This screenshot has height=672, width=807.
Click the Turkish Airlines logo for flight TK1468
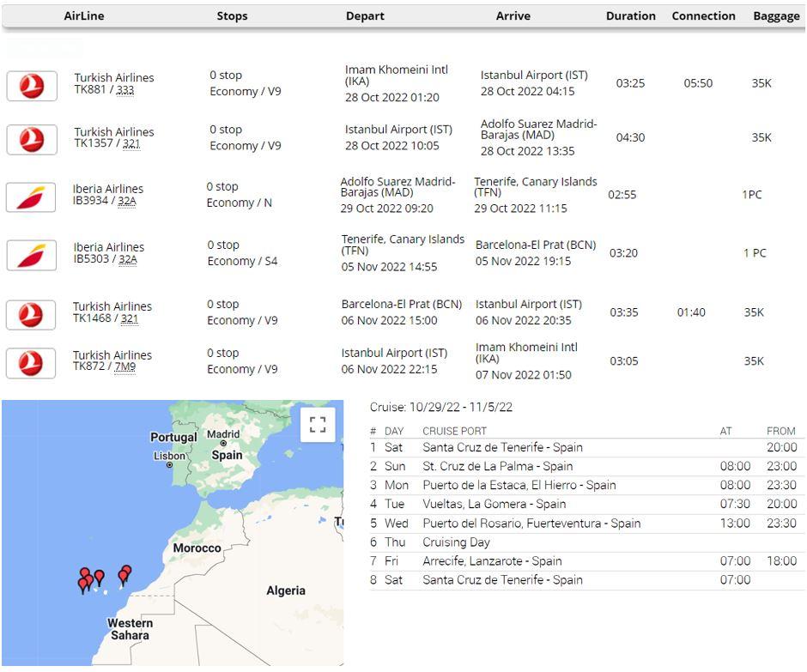(32, 314)
